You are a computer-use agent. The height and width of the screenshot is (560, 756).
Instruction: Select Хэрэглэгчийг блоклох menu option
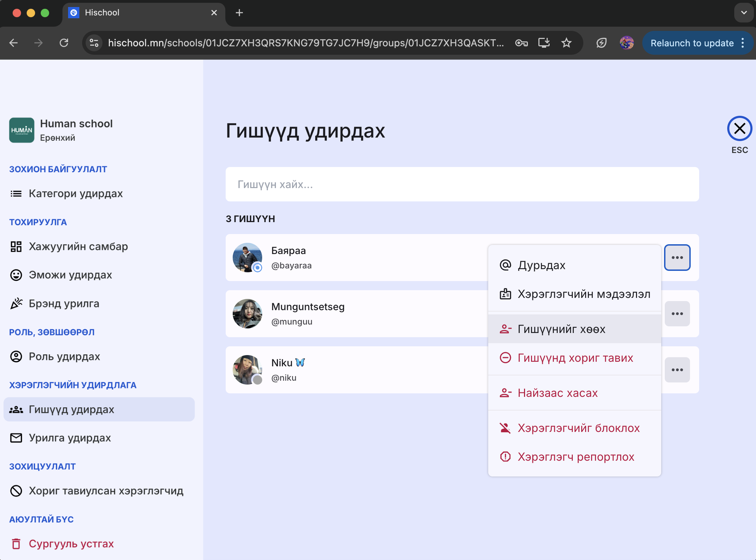pos(578,428)
